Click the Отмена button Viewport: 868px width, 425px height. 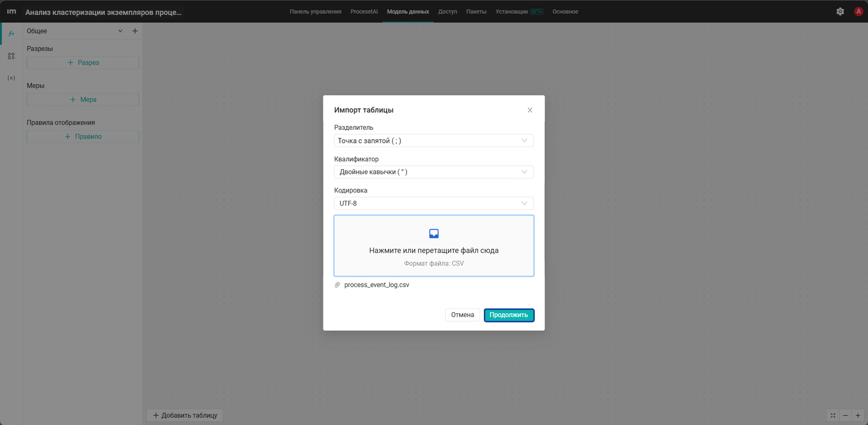[x=463, y=315]
